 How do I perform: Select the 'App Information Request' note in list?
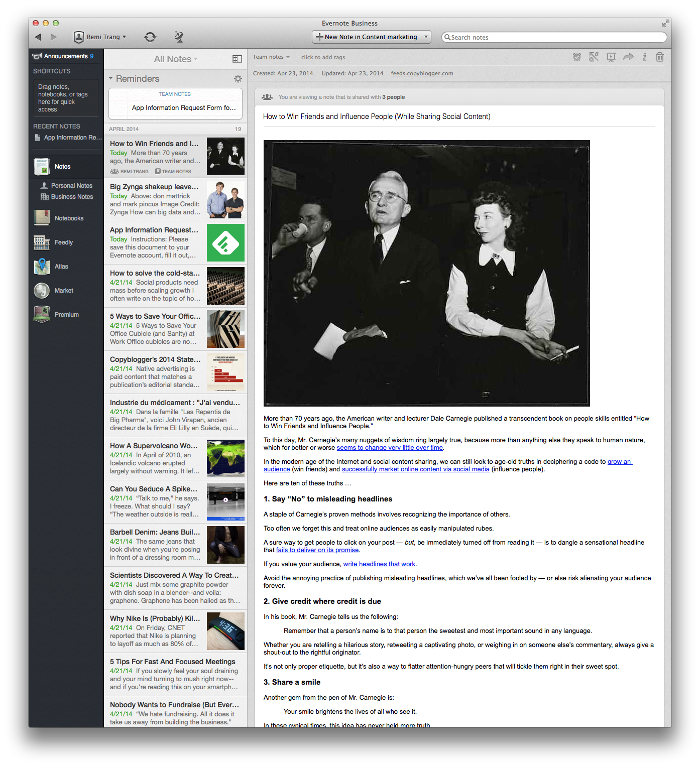click(175, 243)
